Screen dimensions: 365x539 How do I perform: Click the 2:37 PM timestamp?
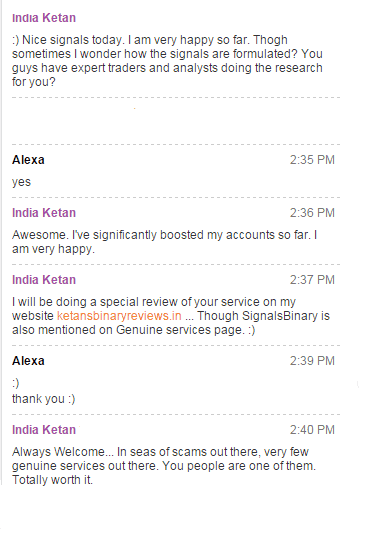click(312, 280)
